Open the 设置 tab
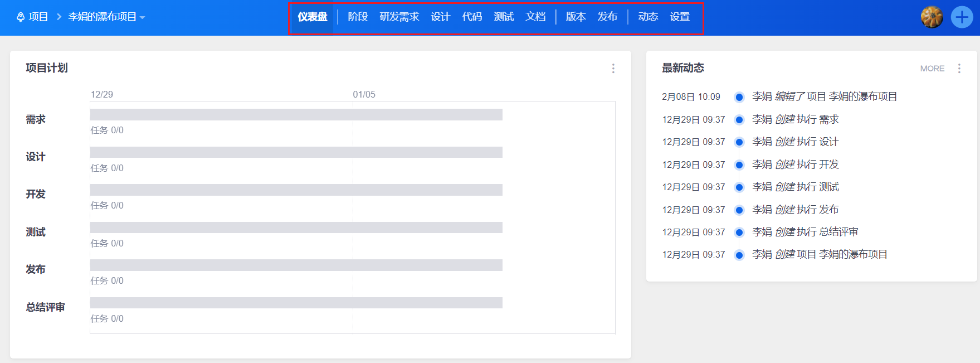Image resolution: width=980 pixels, height=363 pixels. (x=680, y=17)
